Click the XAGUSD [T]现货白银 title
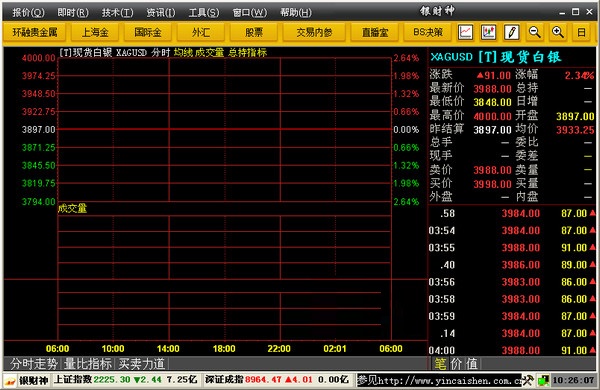 (496, 57)
